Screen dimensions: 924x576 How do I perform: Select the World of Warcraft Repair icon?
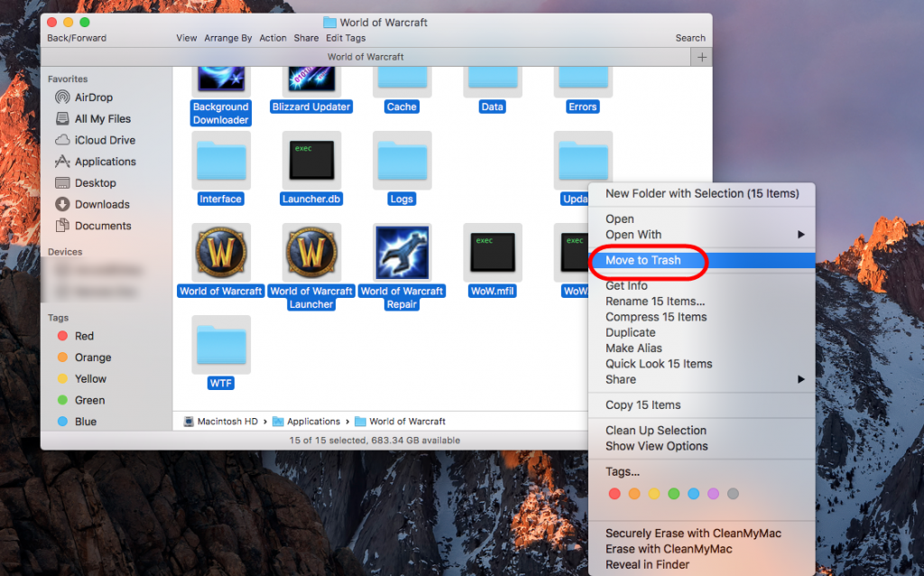pos(402,252)
